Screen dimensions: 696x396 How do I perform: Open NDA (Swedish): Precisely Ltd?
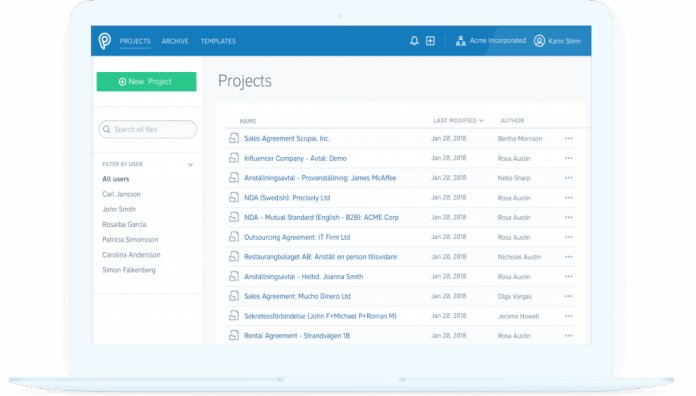[x=287, y=198]
